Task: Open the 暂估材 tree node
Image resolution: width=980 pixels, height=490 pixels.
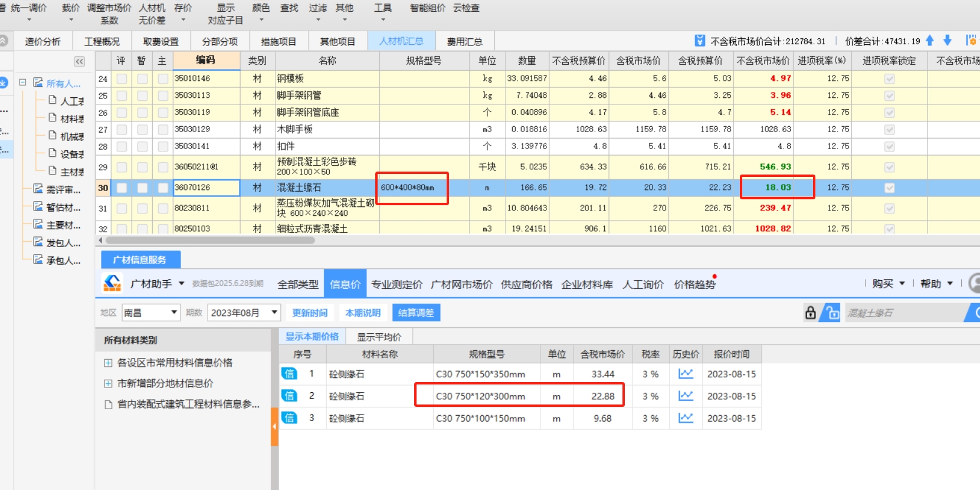Action: click(57, 207)
